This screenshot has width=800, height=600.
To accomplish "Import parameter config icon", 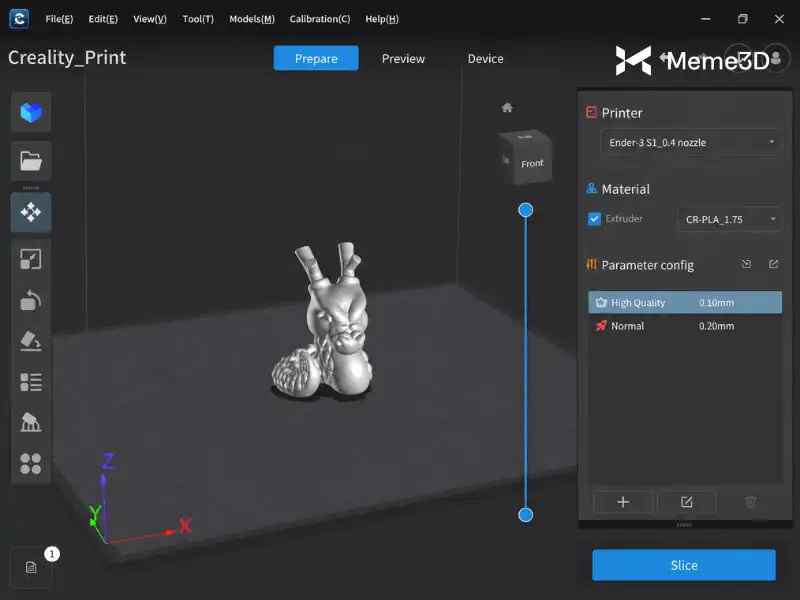I will [x=746, y=264].
